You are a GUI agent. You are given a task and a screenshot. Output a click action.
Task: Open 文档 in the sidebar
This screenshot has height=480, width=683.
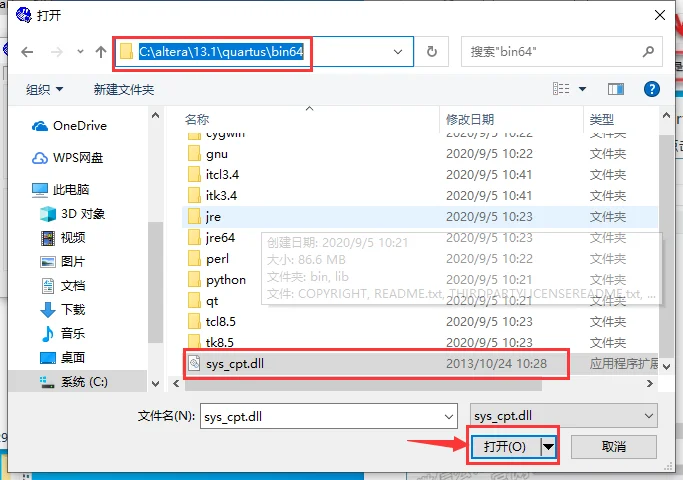63,286
